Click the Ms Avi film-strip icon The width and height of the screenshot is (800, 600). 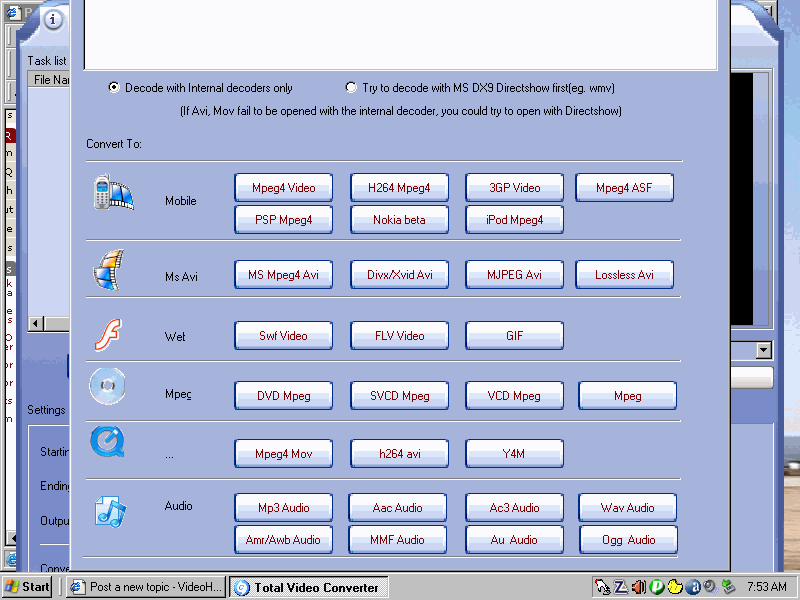(109, 269)
